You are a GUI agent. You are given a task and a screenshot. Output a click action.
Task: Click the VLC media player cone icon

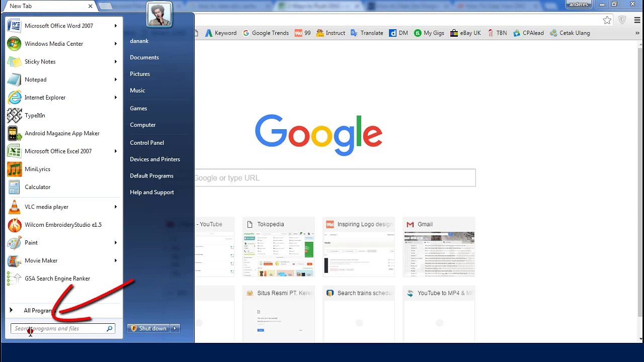click(x=14, y=207)
